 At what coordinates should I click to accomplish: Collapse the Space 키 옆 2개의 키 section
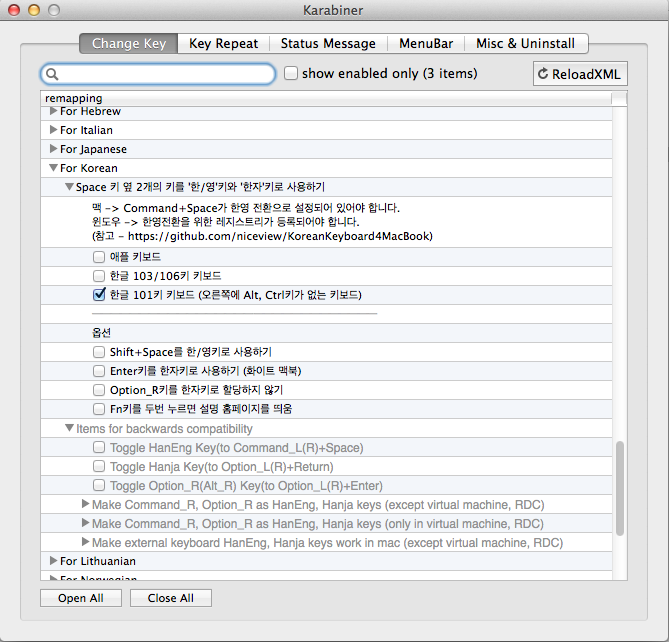coord(69,187)
